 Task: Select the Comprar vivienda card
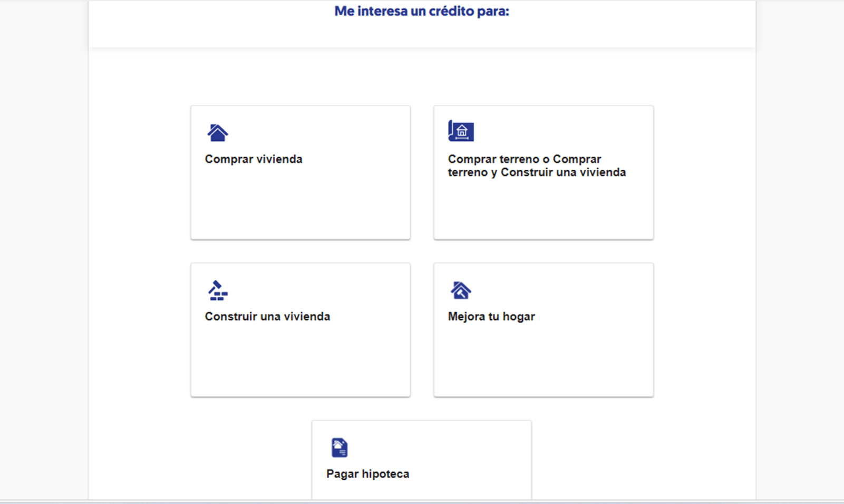300,172
